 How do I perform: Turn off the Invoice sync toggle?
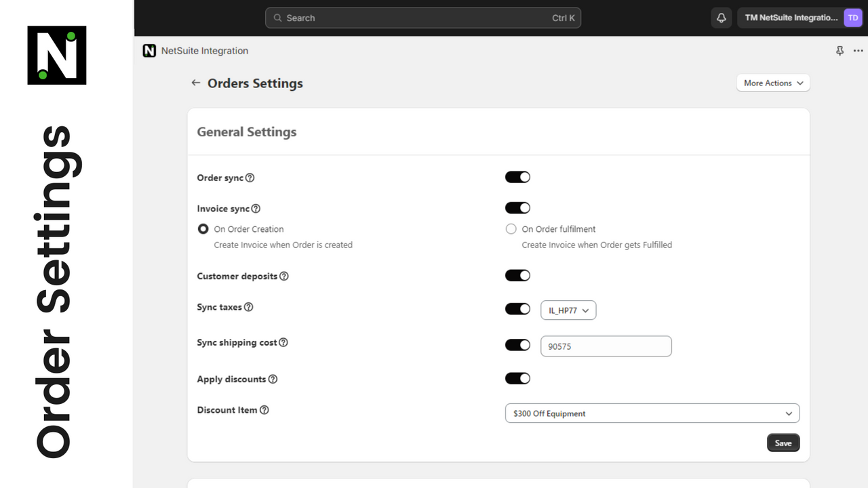pyautogui.click(x=517, y=208)
